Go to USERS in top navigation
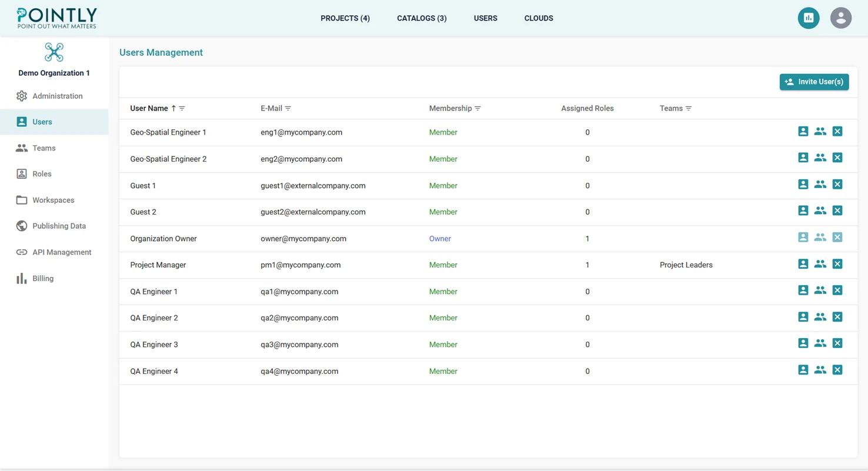The image size is (868, 471). (486, 18)
